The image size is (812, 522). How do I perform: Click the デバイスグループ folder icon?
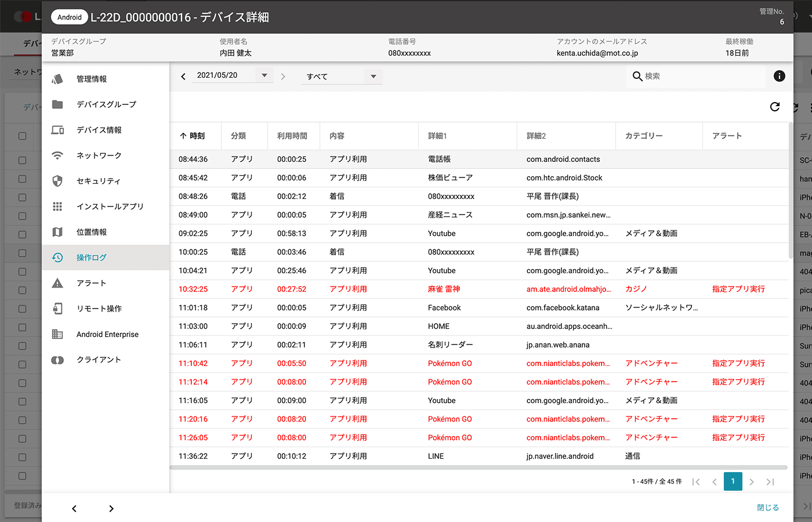(x=57, y=104)
